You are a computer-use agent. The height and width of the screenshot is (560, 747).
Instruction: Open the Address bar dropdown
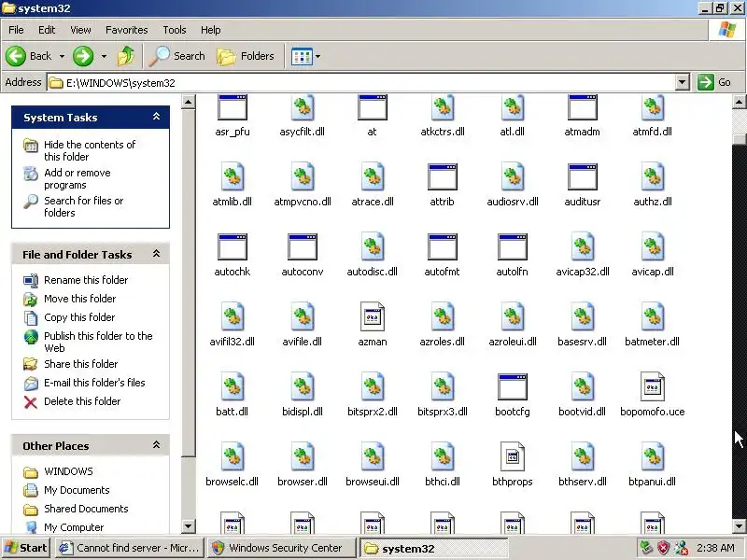click(683, 82)
